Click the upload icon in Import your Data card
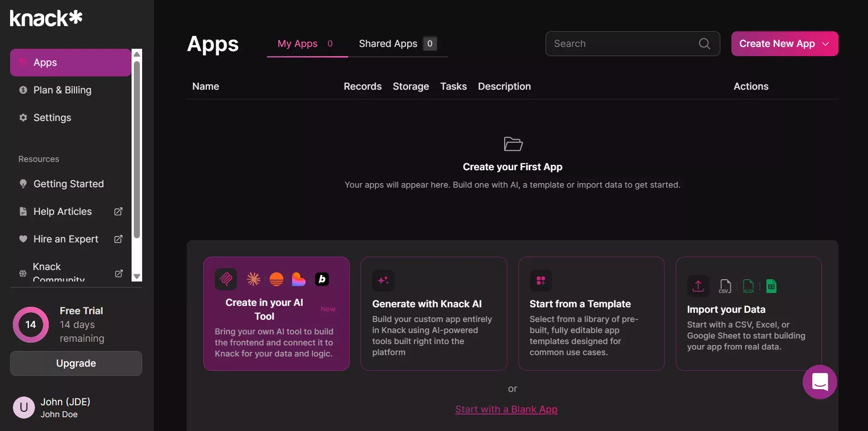 point(698,286)
